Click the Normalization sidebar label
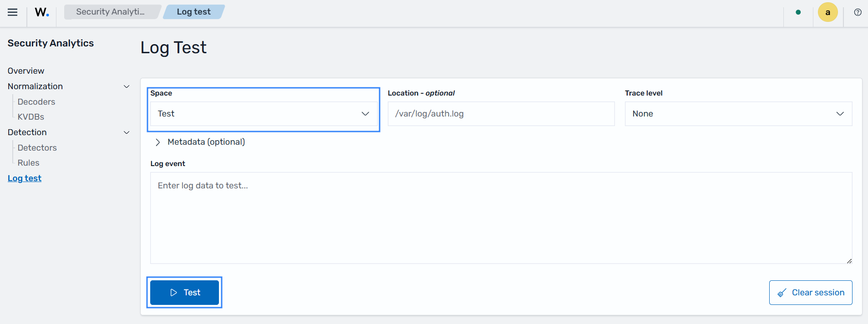Viewport: 868px width, 324px height. pos(35,86)
